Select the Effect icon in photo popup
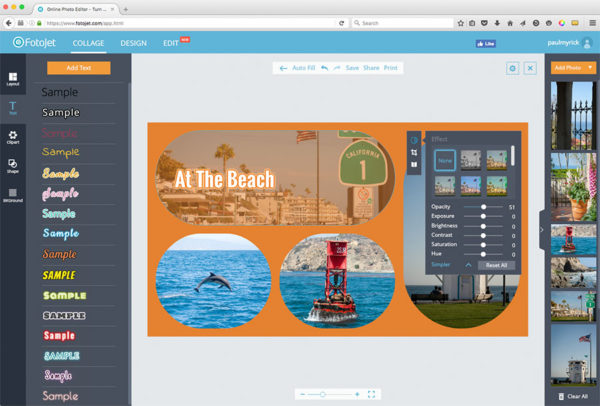 414,140
